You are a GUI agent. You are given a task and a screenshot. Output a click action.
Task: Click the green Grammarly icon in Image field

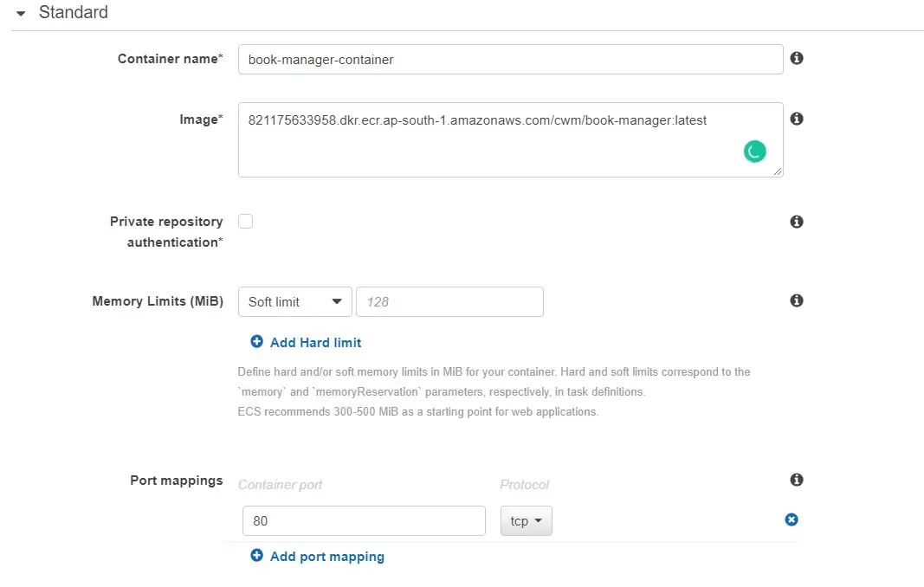pyautogui.click(x=754, y=151)
